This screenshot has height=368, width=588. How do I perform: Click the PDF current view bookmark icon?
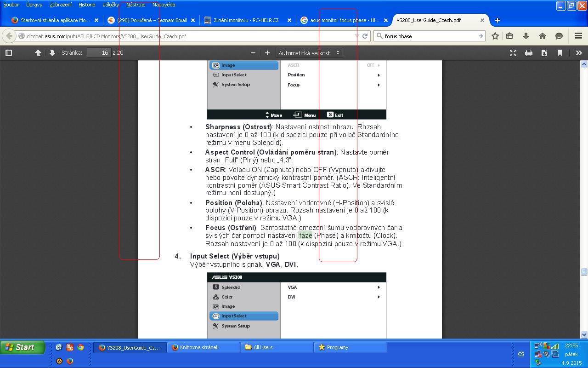coord(560,53)
